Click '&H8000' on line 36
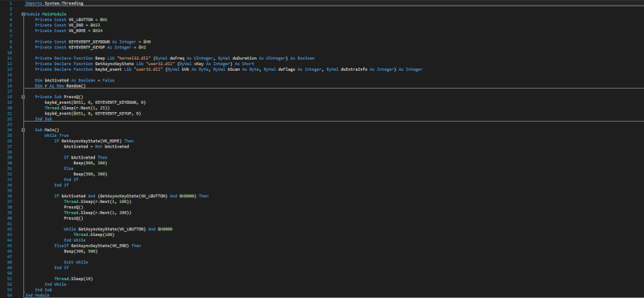Screen dimensions: 644x298 pyautogui.click(x=188, y=196)
